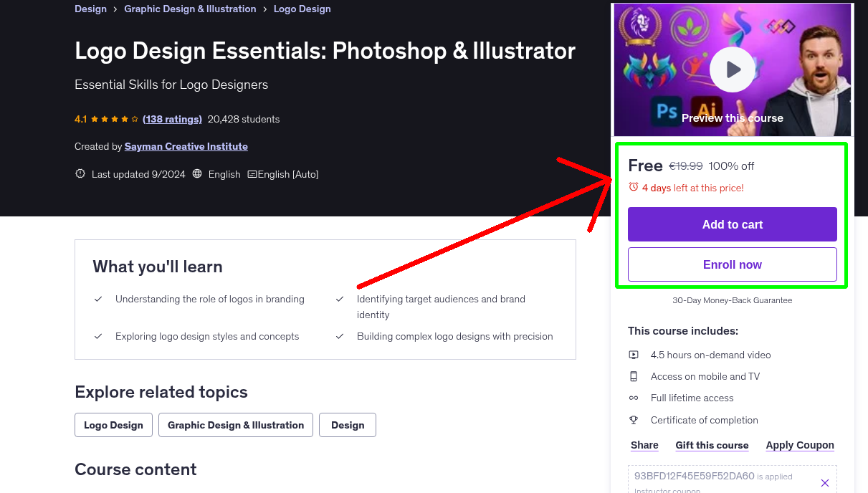The image size is (868, 493).
Task: Play the course preview video
Action: click(x=732, y=69)
